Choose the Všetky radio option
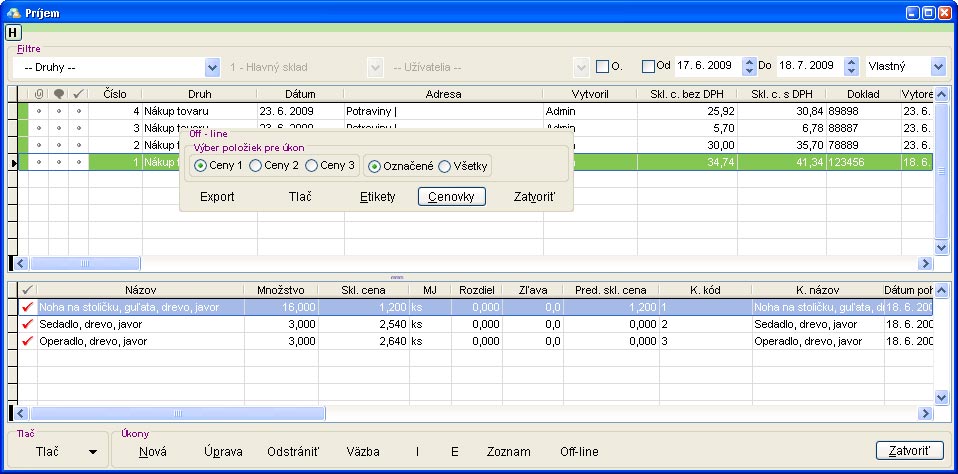 445,165
